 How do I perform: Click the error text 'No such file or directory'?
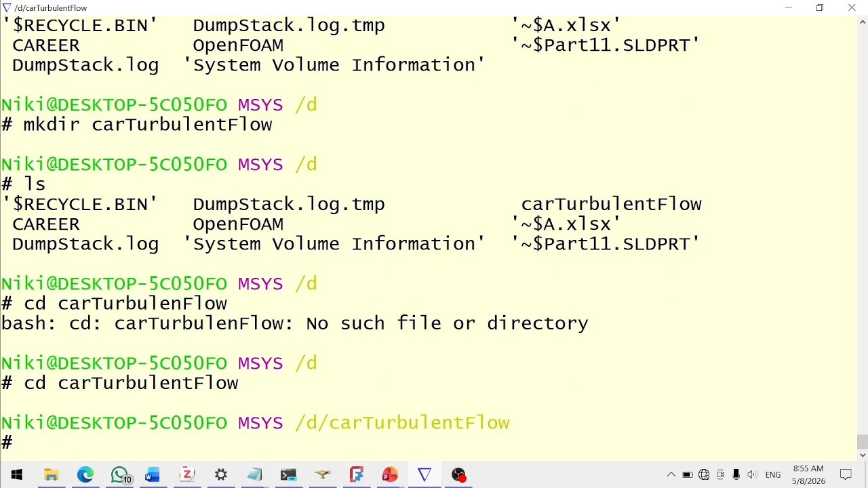tap(447, 323)
